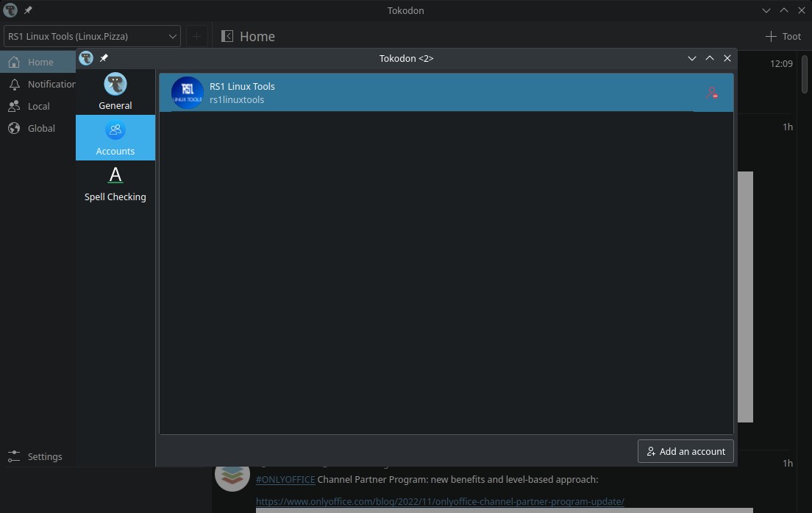Click the RS1 Linux Tools avatar thumbnail
Screen dimensions: 812x513
[187, 93]
